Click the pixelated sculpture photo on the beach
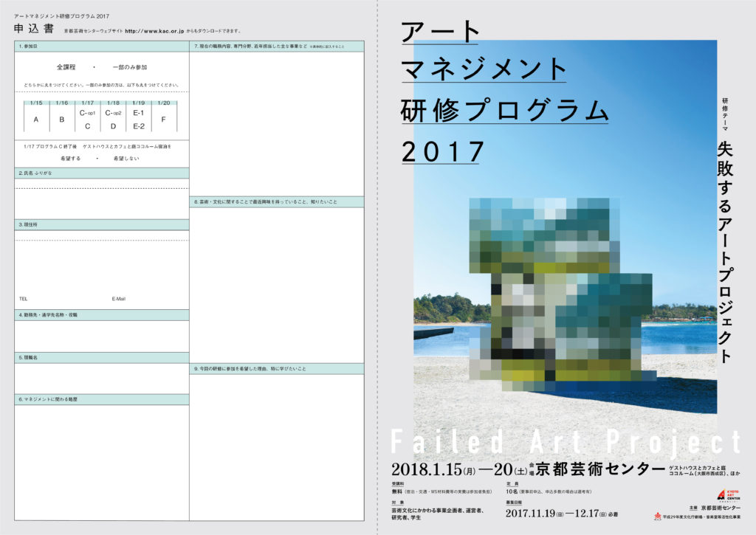756x535 pixels. tap(564, 294)
